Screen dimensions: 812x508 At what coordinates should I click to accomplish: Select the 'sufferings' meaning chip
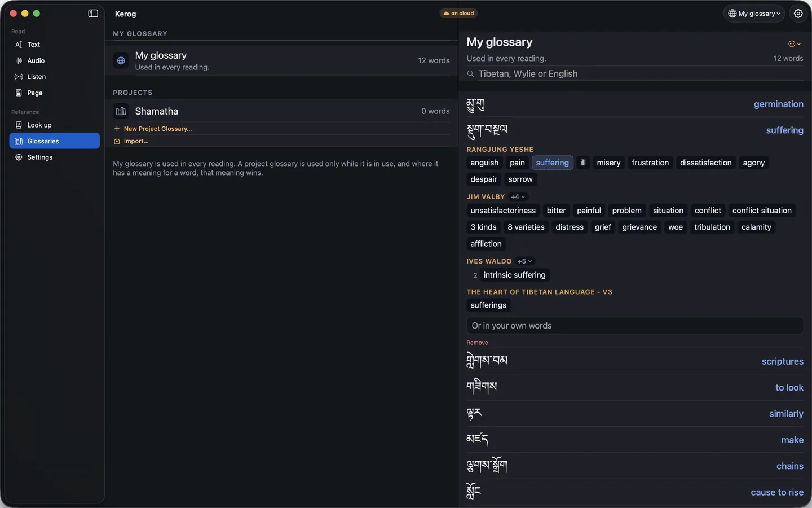point(488,305)
